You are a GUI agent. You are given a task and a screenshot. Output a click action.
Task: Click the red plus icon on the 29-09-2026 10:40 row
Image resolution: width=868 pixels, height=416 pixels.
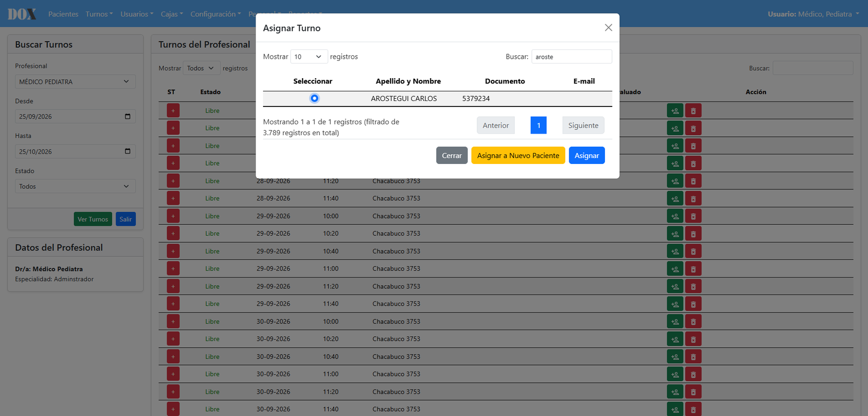173,251
